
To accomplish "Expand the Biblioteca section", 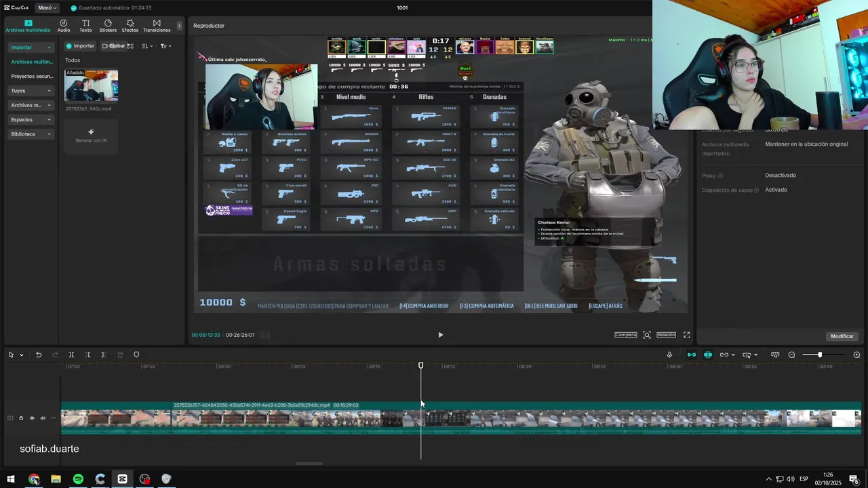I will (31, 134).
